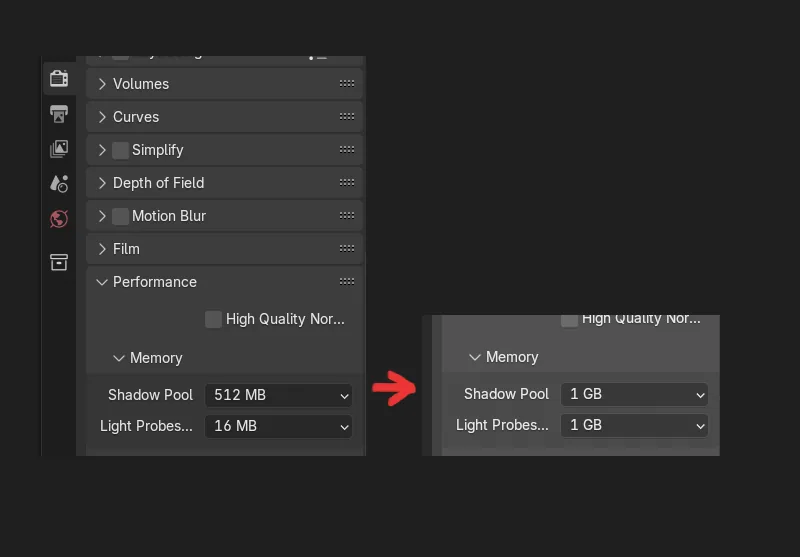The image size is (800, 557).
Task: Open the Output properties tab
Action: coord(59,114)
